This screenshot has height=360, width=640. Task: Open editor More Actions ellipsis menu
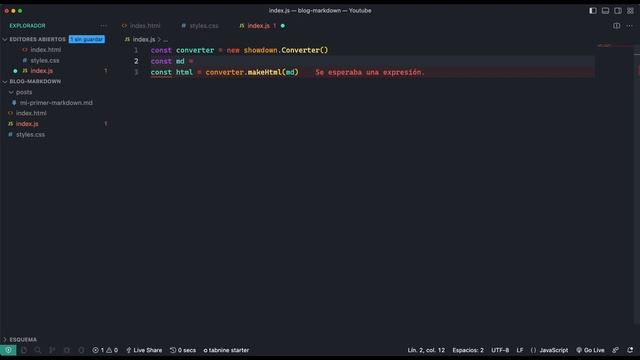[x=629, y=26]
